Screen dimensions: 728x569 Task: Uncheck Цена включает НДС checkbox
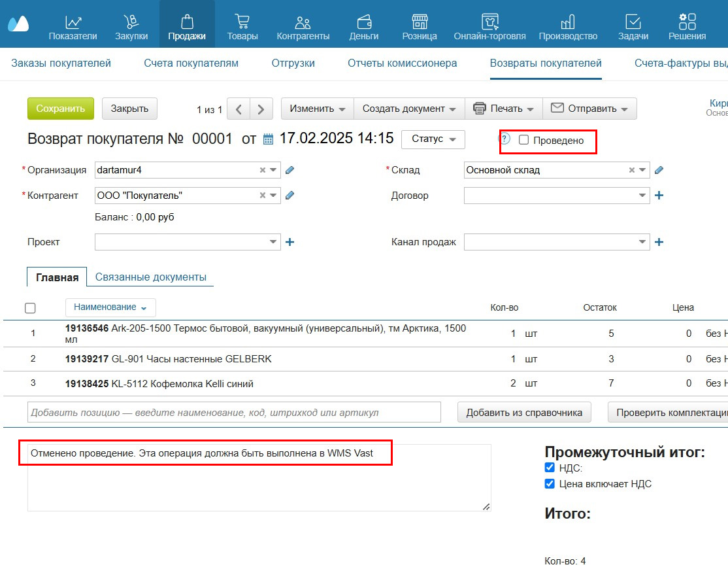(550, 484)
